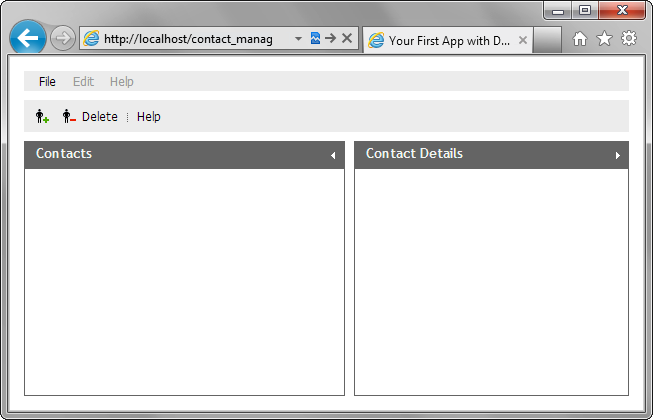Click the add contact person icon
Viewport: 653px width, 420px height.
point(42,116)
